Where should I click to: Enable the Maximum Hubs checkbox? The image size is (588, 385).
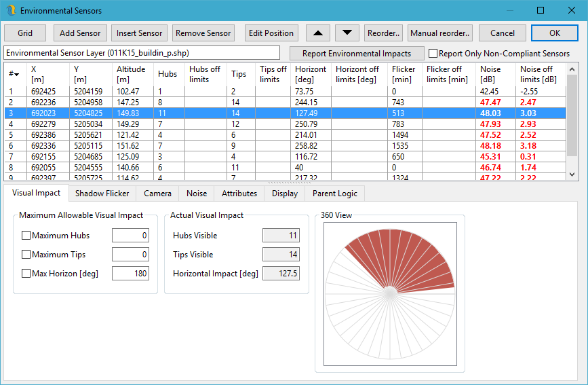click(x=26, y=236)
